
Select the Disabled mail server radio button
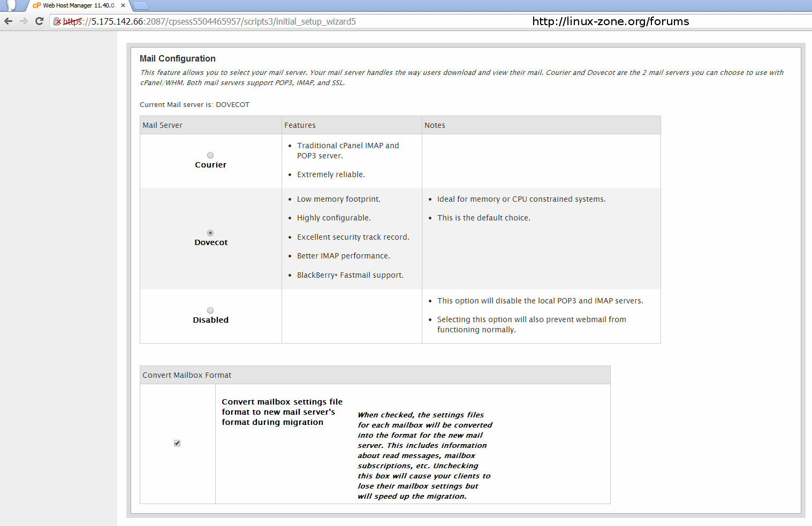210,310
